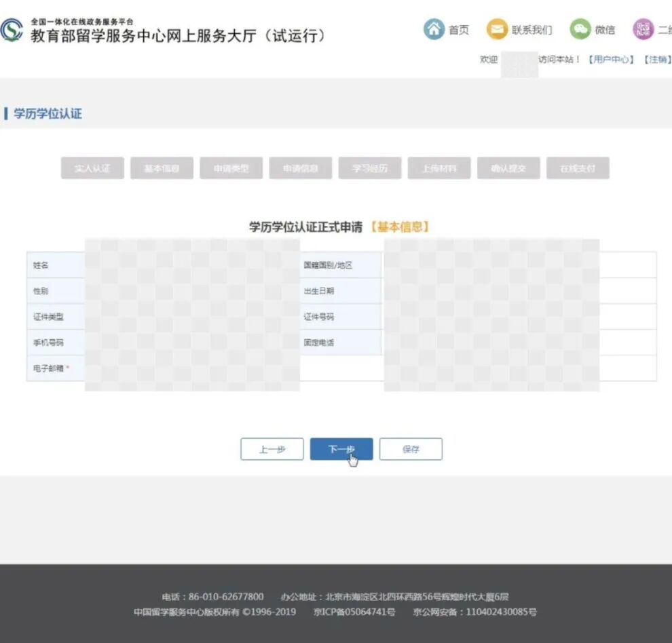This screenshot has height=643, width=672.
Task: Click the 上一步 previous button
Action: [x=272, y=448]
